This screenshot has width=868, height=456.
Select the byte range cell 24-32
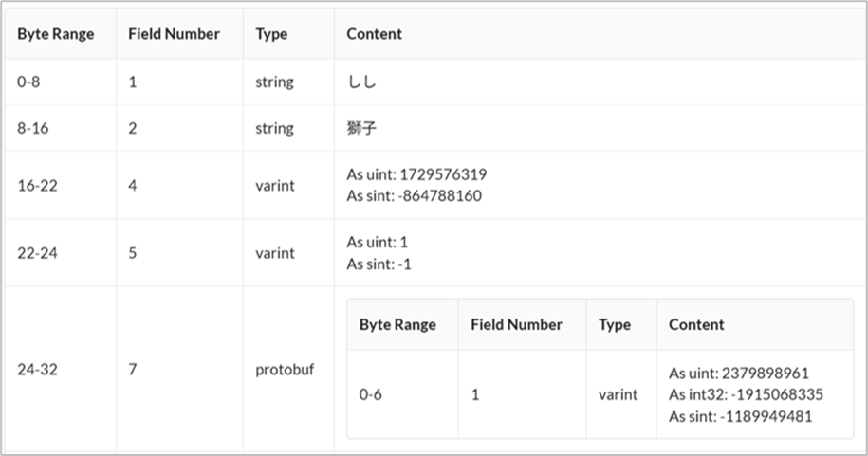37,370
